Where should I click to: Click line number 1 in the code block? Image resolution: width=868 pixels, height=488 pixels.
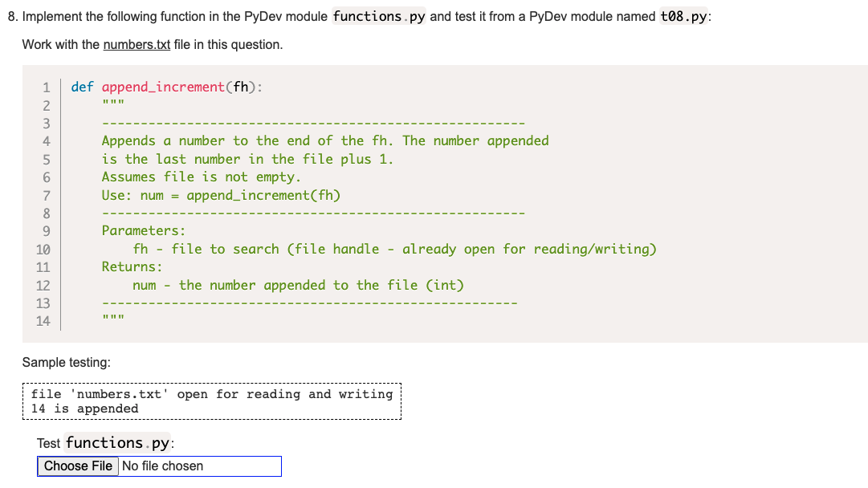[46, 86]
